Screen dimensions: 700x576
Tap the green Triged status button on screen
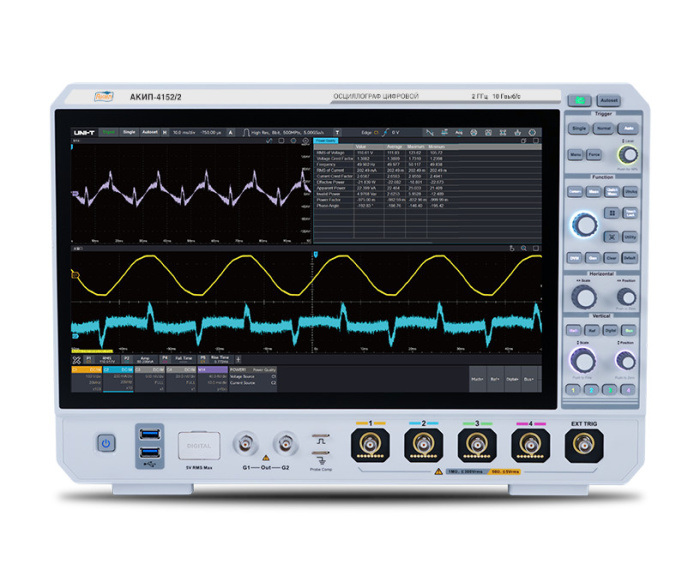tap(108, 133)
